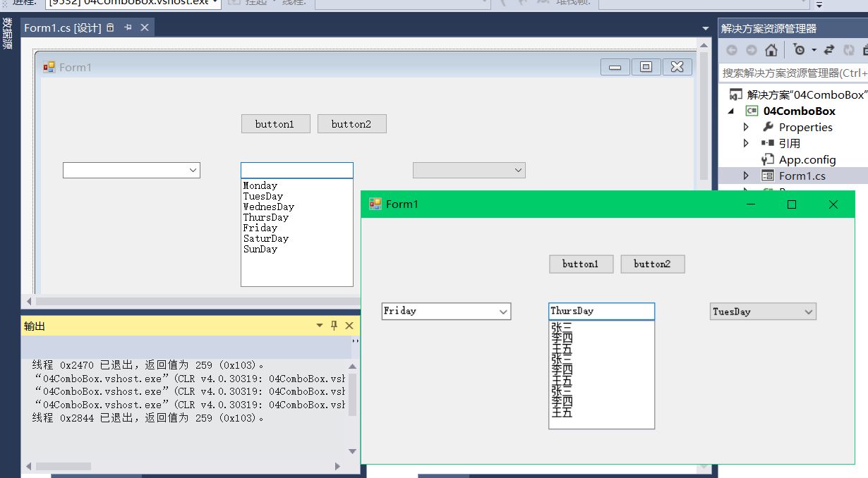The image size is (868, 478).
Task: Collapse the 04ComboBox project node
Action: [x=731, y=111]
